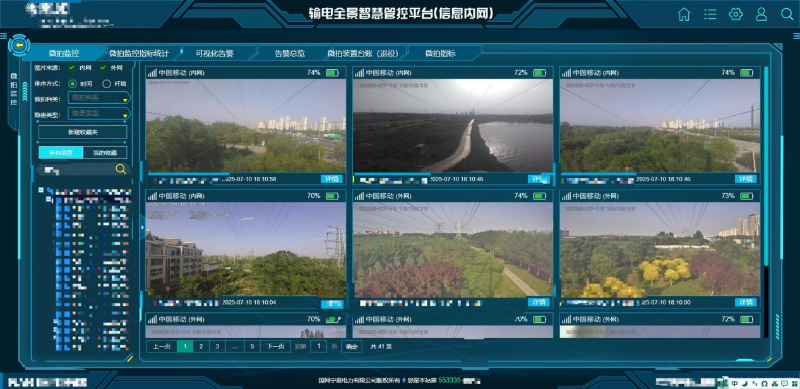Open the home icon in header
The image size is (800, 389).
(x=684, y=14)
